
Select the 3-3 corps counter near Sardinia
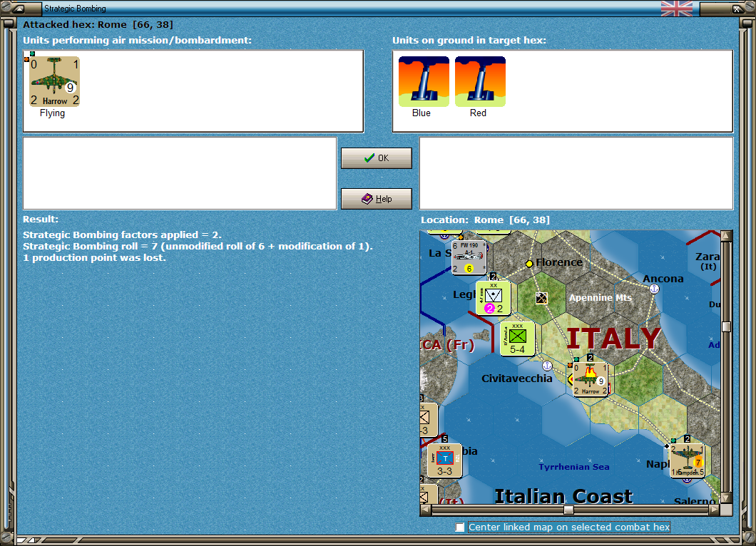click(x=444, y=460)
